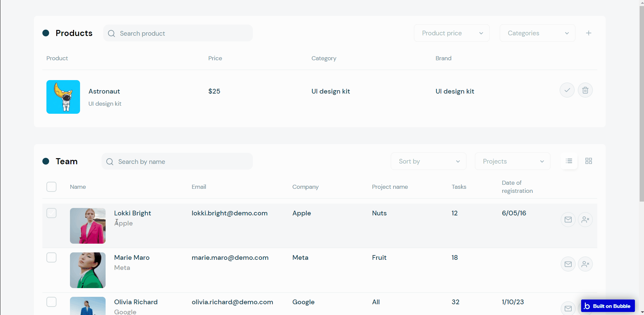
Task: Remove user Lokki Bright
Action: 585,220
